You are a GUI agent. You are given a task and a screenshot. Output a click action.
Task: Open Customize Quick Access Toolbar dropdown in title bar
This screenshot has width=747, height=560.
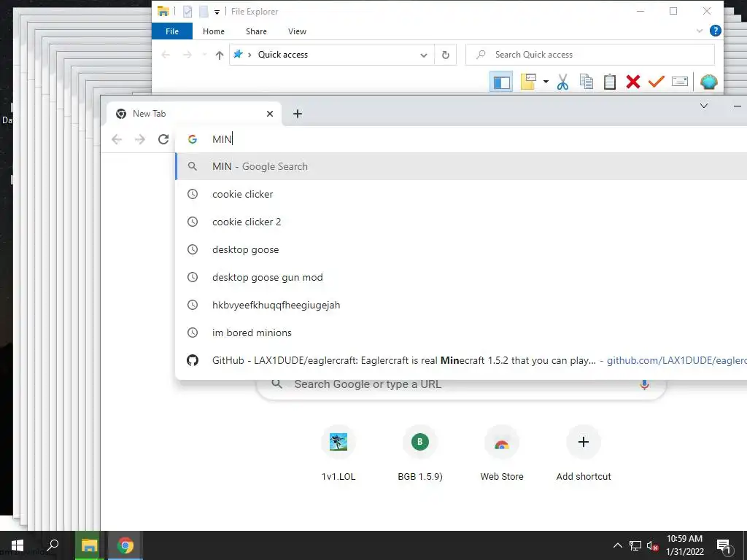click(217, 12)
